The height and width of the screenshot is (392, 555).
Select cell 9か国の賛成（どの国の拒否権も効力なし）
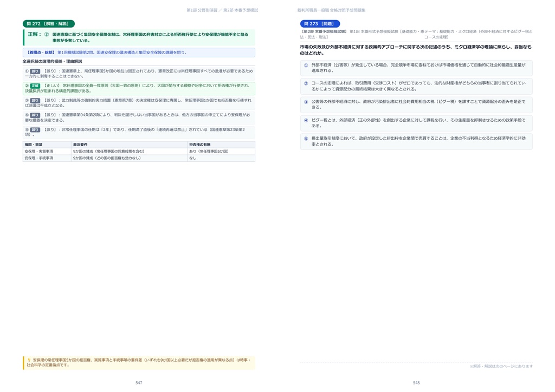click(129, 158)
